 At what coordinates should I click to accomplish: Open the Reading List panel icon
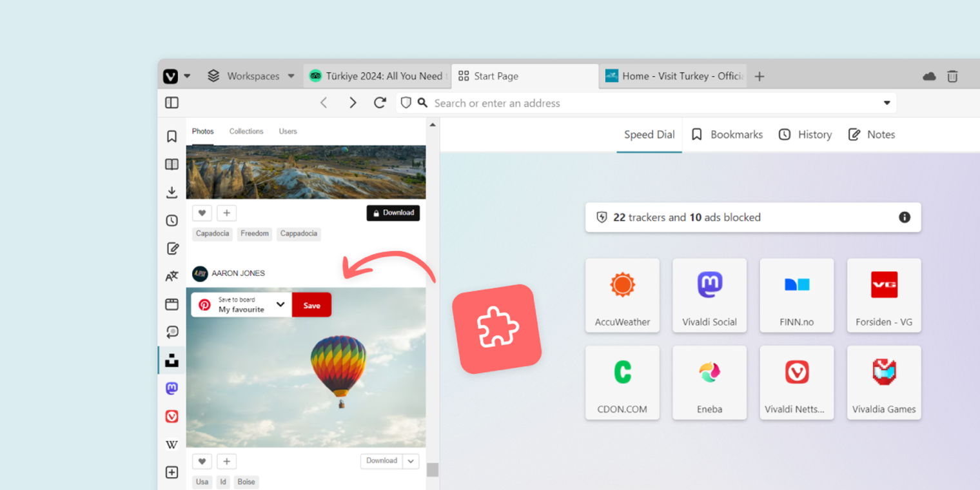pos(171,164)
